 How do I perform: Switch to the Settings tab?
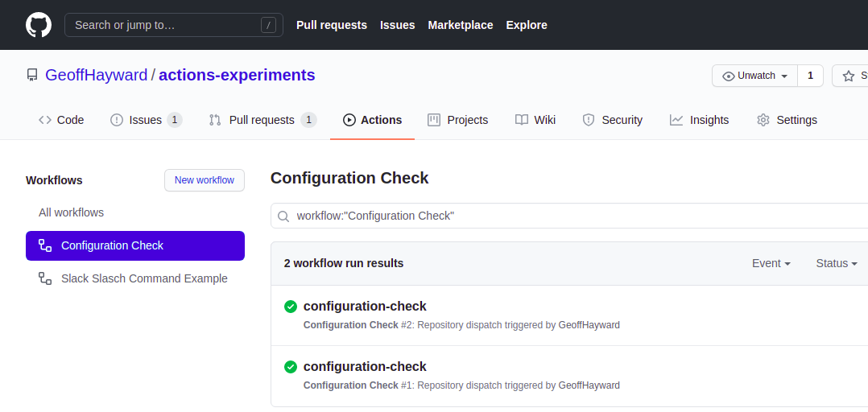[x=787, y=120]
